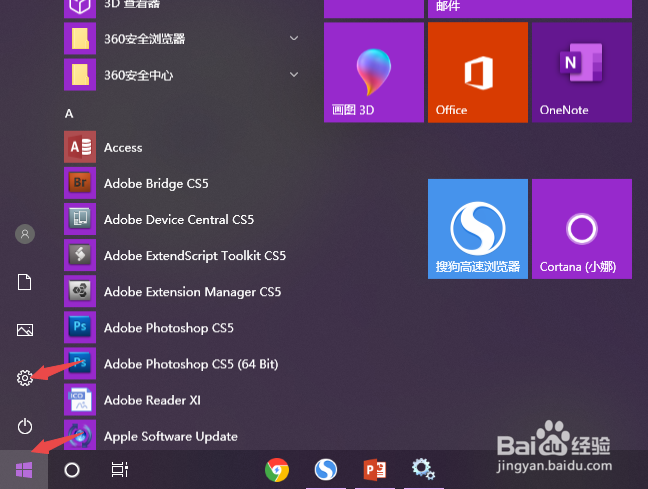This screenshot has width=648, height=489.
Task: Open the 画图 3D tile
Action: click(374, 72)
